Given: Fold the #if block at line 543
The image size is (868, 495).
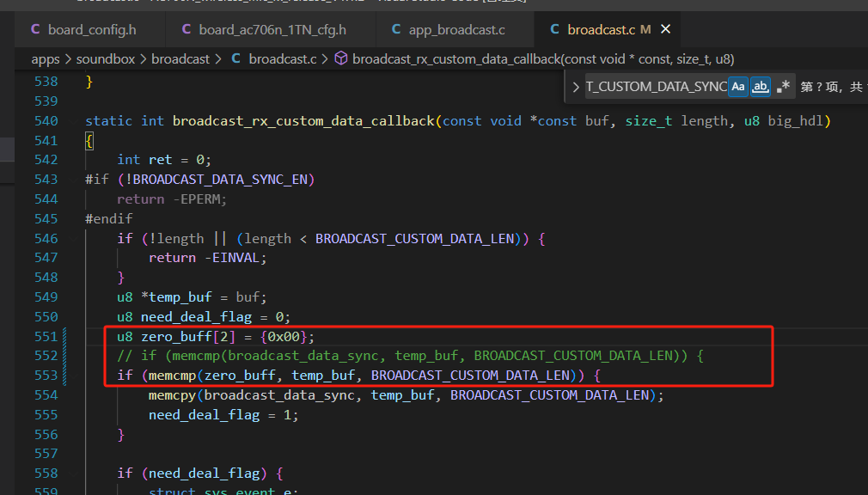Looking at the screenshot, I should [74, 180].
